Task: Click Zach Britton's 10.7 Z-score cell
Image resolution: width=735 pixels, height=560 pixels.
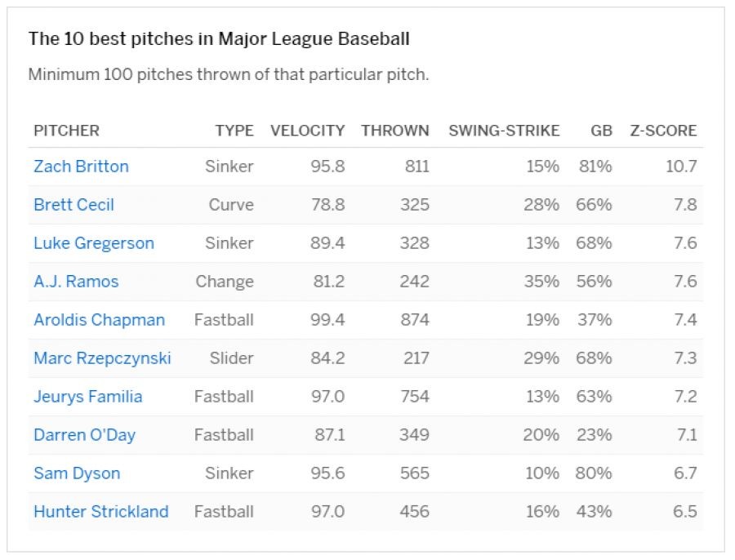Action: point(681,167)
